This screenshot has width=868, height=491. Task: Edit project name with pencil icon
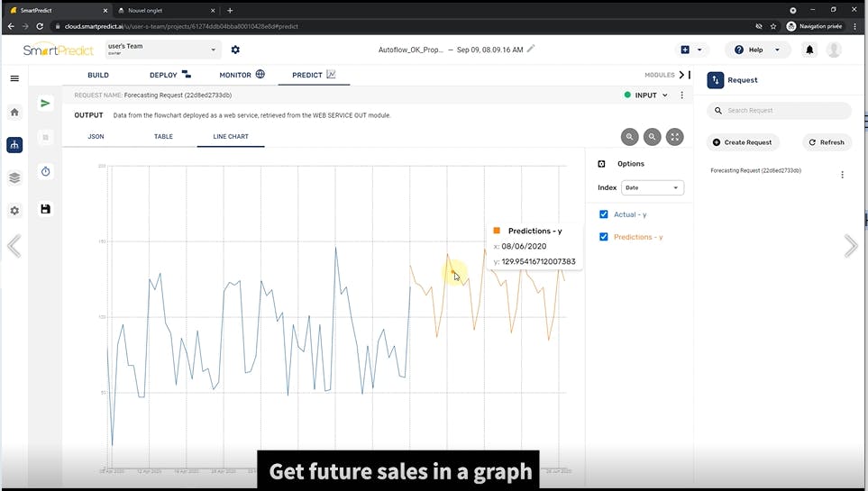tap(531, 49)
